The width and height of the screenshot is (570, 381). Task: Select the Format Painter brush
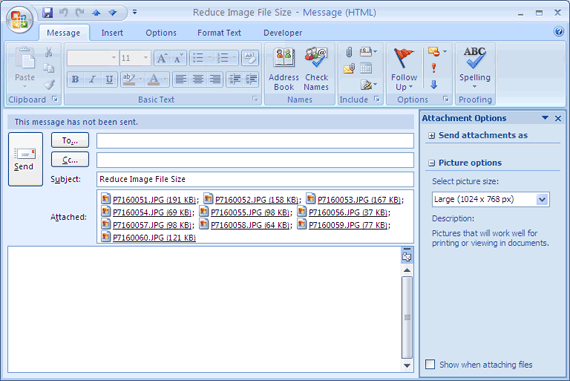[x=49, y=84]
